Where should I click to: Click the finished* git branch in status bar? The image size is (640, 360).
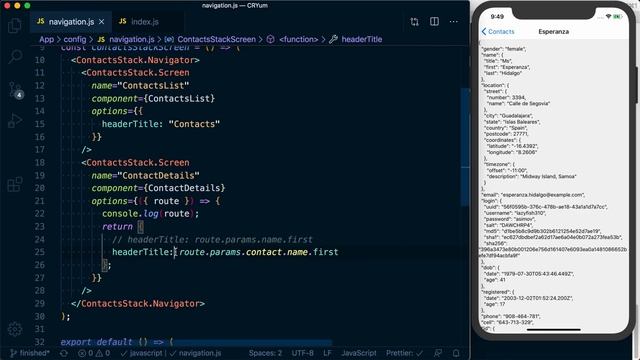30,353
